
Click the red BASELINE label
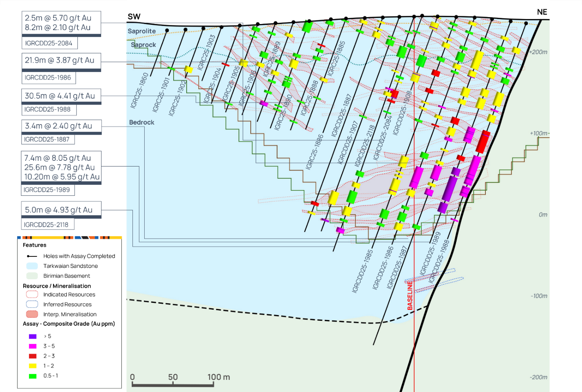click(x=410, y=296)
